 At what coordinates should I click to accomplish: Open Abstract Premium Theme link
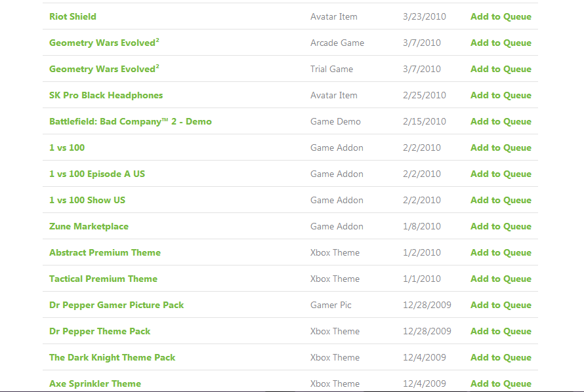(x=104, y=252)
